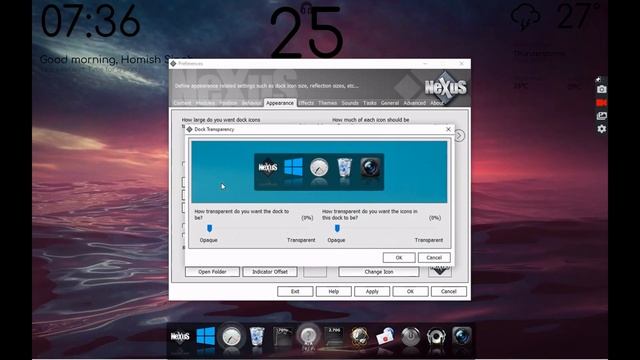Image resolution: width=640 pixels, height=360 pixels.
Task: Click the large 25 date widget
Action: pos(306,32)
